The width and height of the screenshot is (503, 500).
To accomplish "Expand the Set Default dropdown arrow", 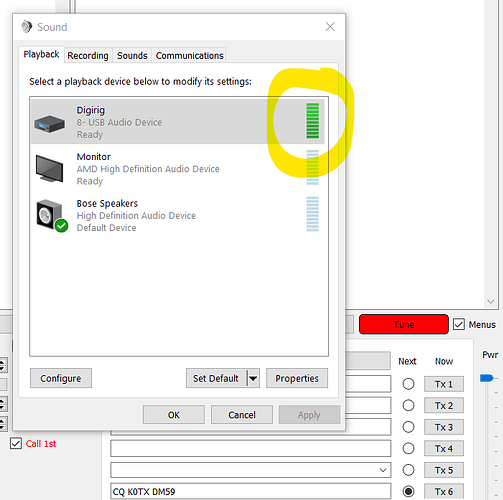I will click(x=253, y=378).
